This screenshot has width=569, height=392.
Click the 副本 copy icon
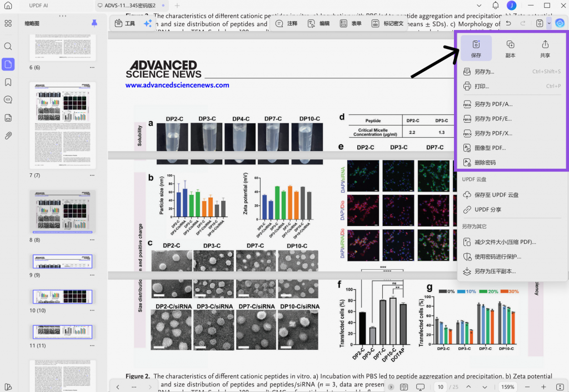(510, 48)
